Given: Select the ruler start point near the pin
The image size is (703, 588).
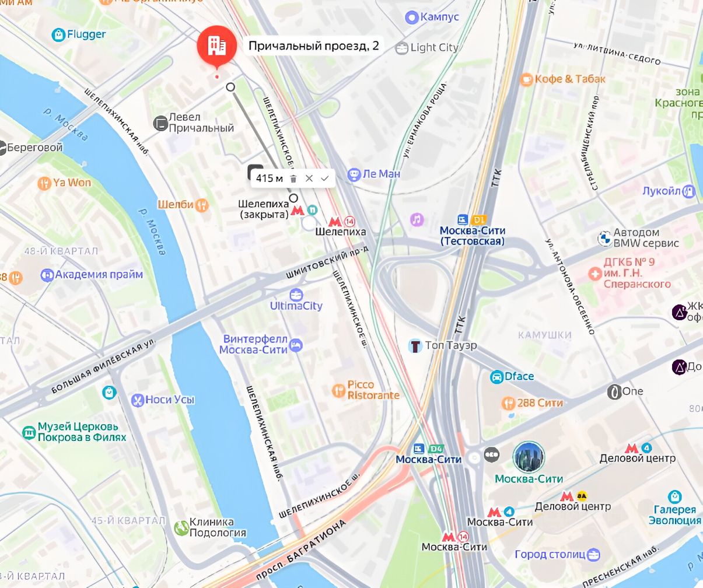Looking at the screenshot, I should pyautogui.click(x=230, y=87).
